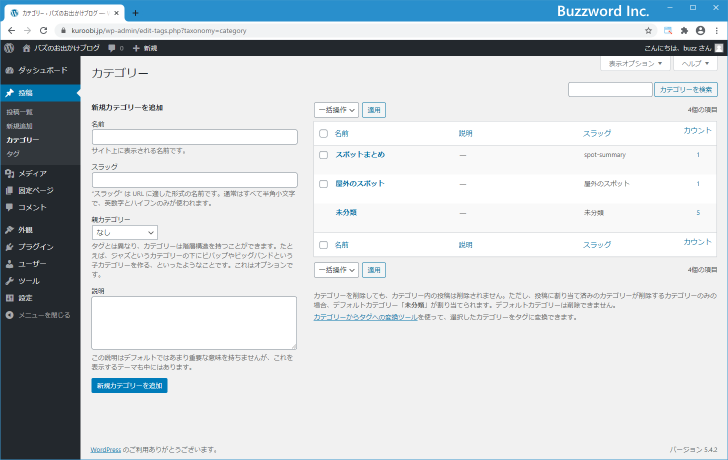Check the スポットまとめ category checkbox

323,155
